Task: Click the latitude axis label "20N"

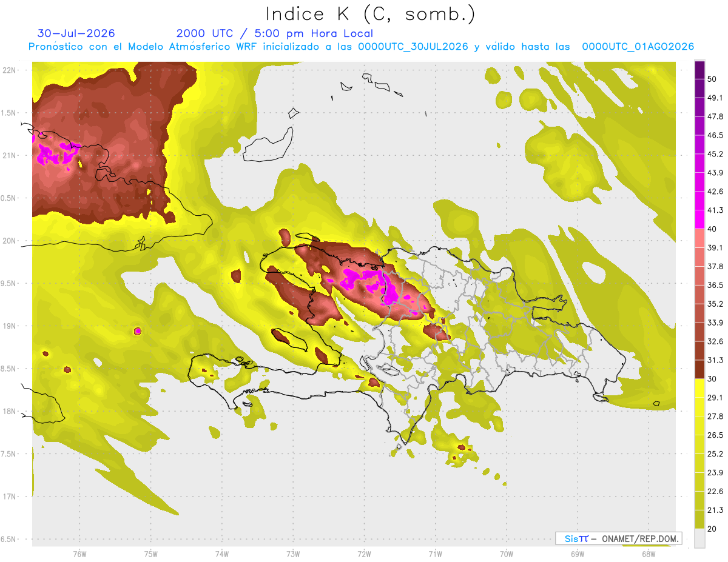Action: pos(9,241)
